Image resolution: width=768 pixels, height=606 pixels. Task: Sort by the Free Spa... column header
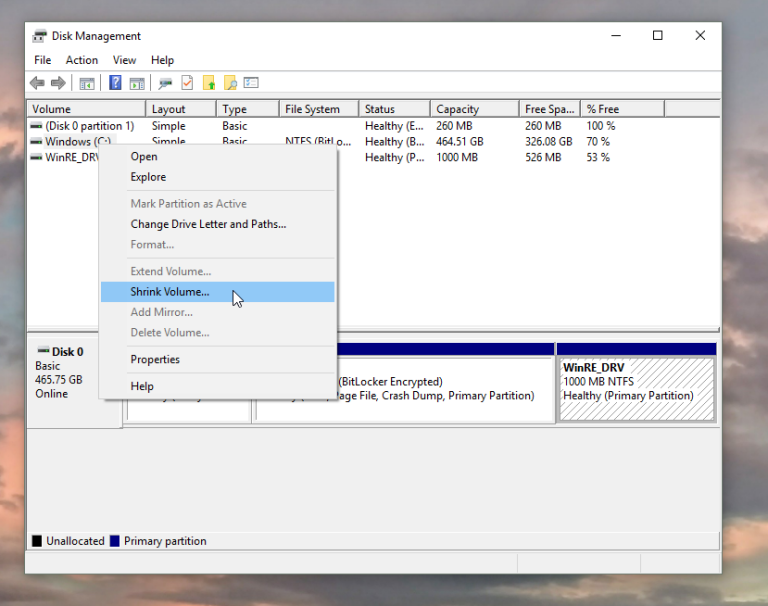[x=550, y=109]
